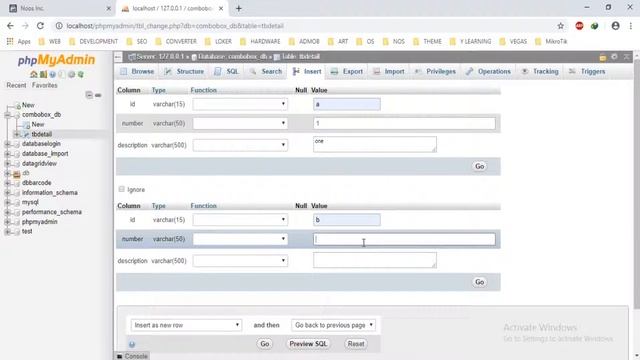This screenshot has width=640, height=360.
Task: Open the Export tab
Action: pyautogui.click(x=347, y=71)
